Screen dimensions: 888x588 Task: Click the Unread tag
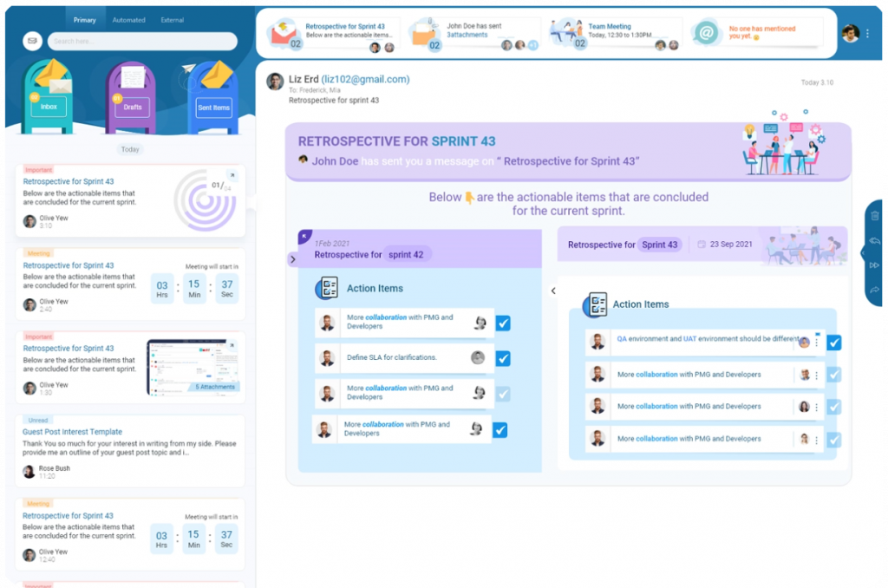click(38, 421)
